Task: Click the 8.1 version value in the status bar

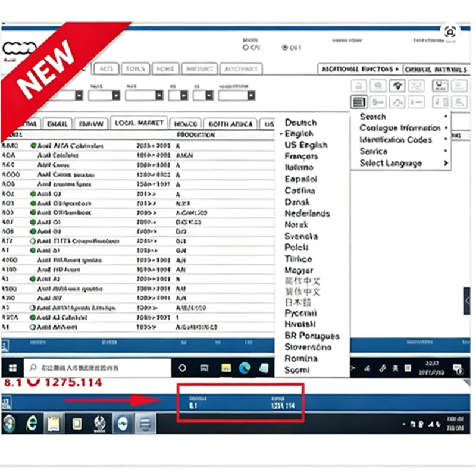Action: click(x=193, y=406)
